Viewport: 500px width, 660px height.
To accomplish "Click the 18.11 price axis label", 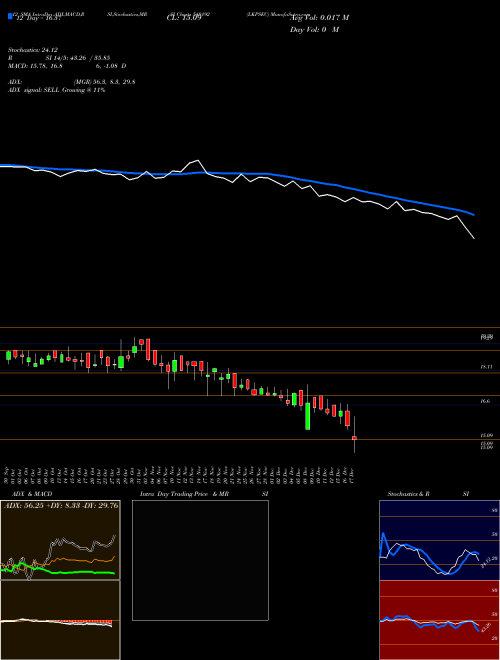I will coord(486,367).
